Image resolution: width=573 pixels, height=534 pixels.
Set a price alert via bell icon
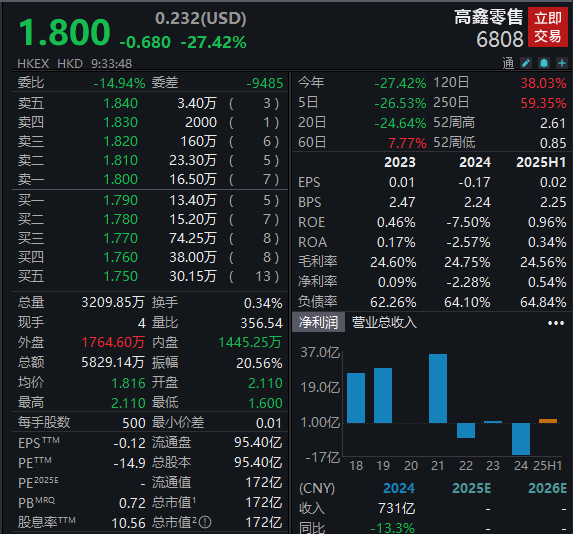544,63
